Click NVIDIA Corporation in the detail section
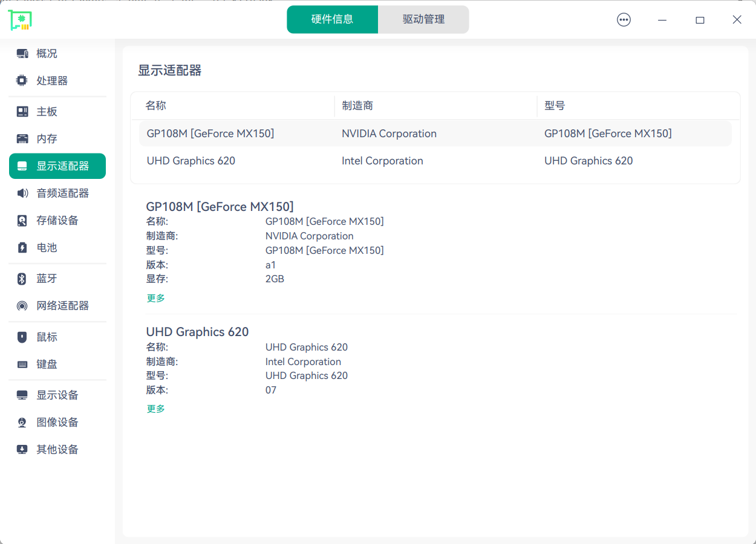The width and height of the screenshot is (756, 544). (x=310, y=236)
